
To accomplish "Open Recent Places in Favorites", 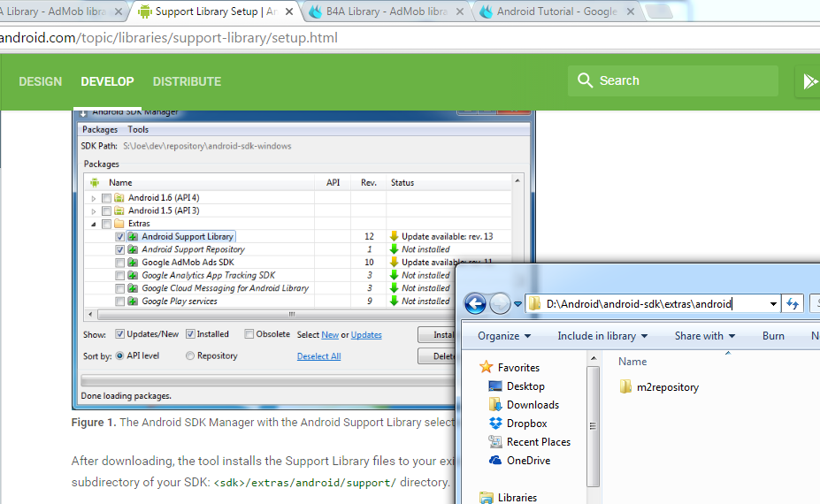I will [x=529, y=442].
